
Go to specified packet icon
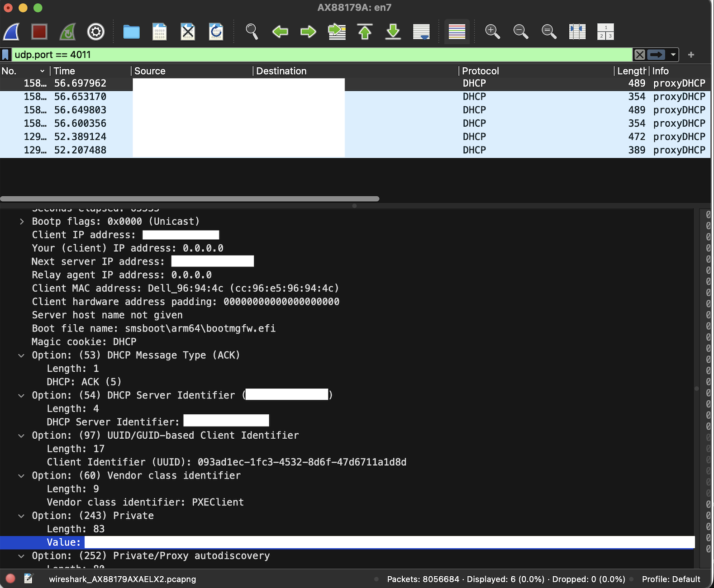point(337,32)
